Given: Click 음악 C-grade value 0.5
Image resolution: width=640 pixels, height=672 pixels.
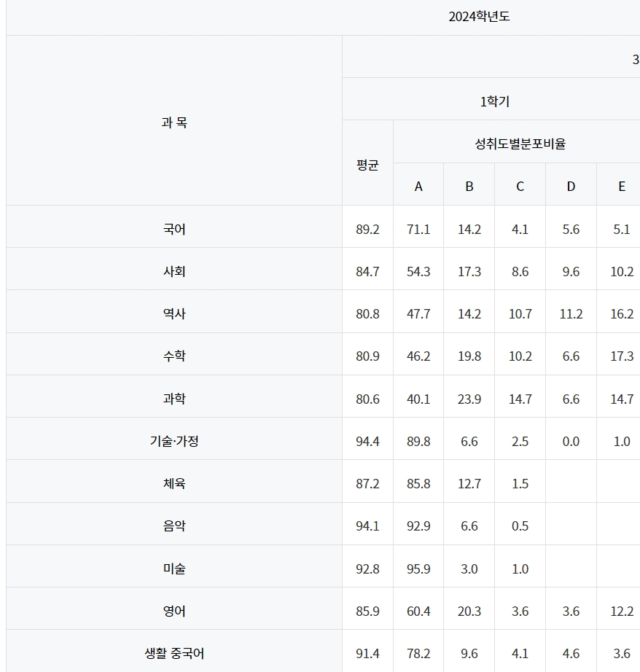Looking at the screenshot, I should click(520, 526).
